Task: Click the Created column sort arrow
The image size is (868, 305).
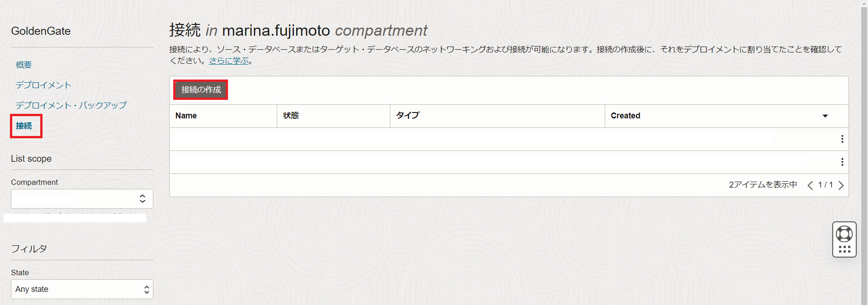Action: (x=825, y=116)
